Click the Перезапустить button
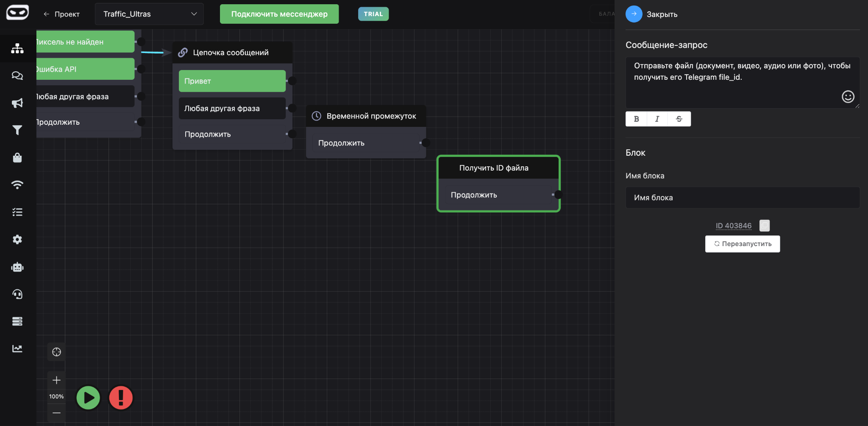 coord(743,244)
